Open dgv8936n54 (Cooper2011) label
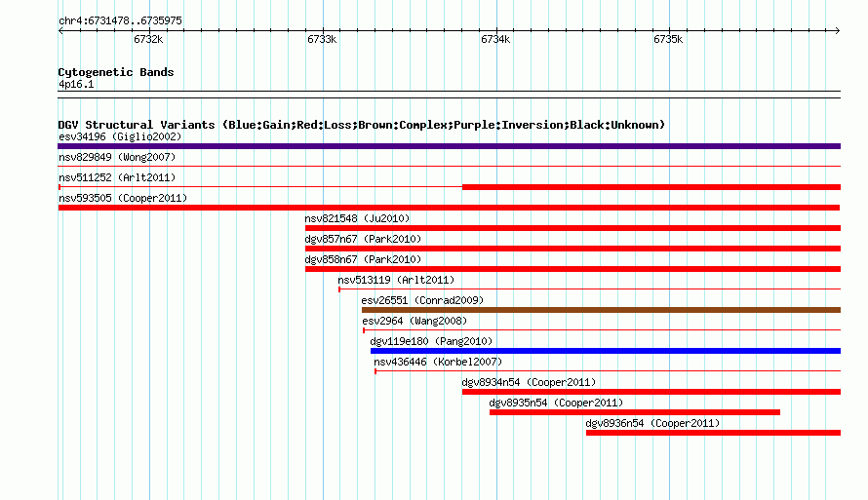Viewport: 868px width, 500px height. click(x=652, y=423)
